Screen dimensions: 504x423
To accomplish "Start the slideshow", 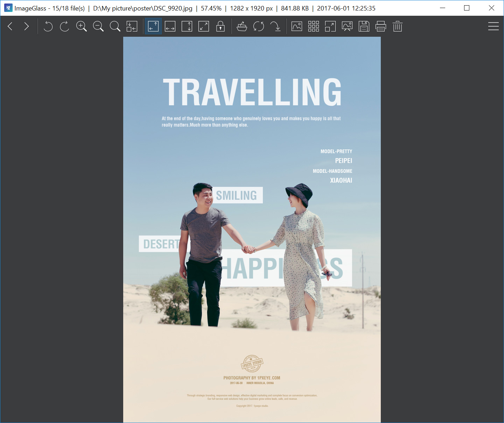I will (x=347, y=26).
